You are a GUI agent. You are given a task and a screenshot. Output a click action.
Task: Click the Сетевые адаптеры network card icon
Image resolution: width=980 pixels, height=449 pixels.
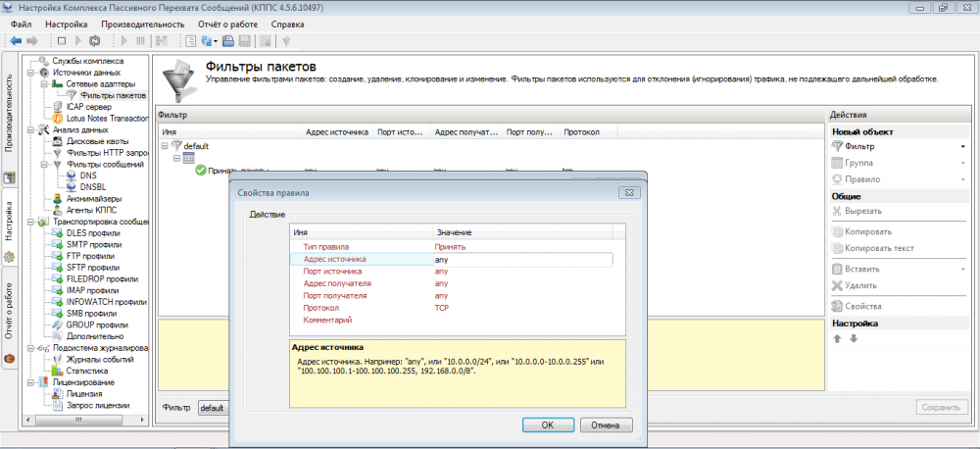(x=57, y=83)
